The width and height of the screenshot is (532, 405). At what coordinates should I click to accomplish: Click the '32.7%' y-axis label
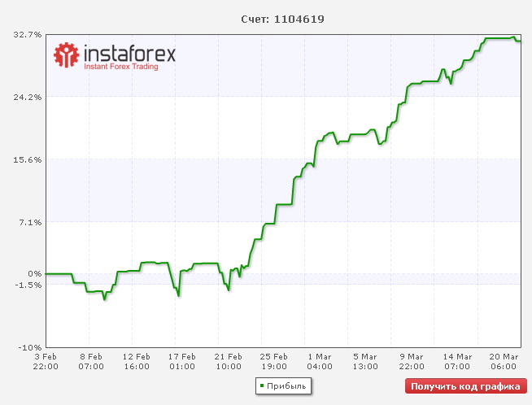(28, 35)
